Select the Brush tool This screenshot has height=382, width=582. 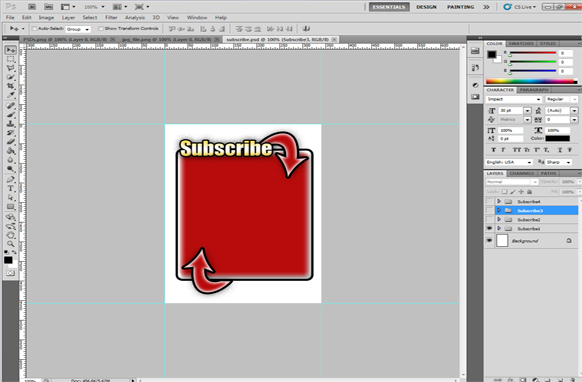(10, 115)
